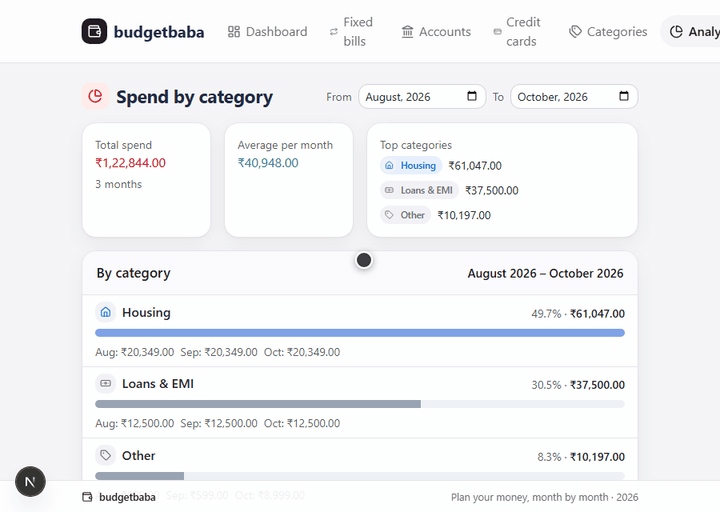Click the footer budgetbaba wallet icon
Screen dimensions: 720x512
pos(87,497)
